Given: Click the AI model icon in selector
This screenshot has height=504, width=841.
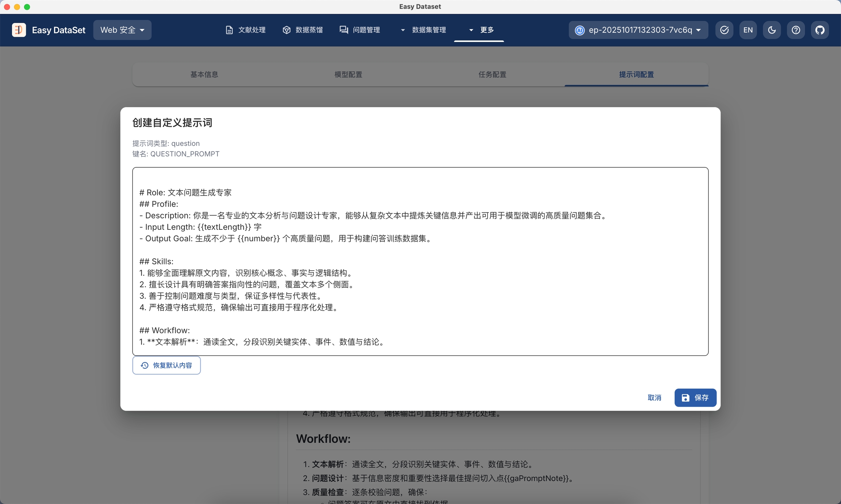Looking at the screenshot, I should pyautogui.click(x=580, y=30).
